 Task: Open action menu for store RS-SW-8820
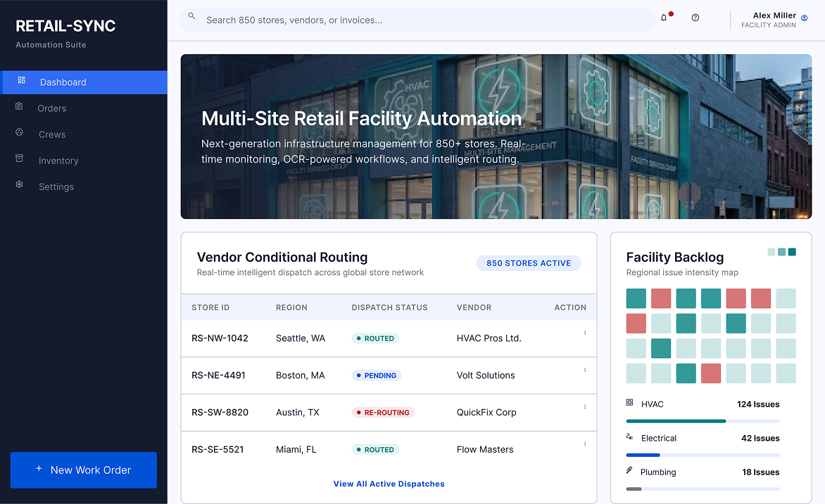[x=584, y=407]
